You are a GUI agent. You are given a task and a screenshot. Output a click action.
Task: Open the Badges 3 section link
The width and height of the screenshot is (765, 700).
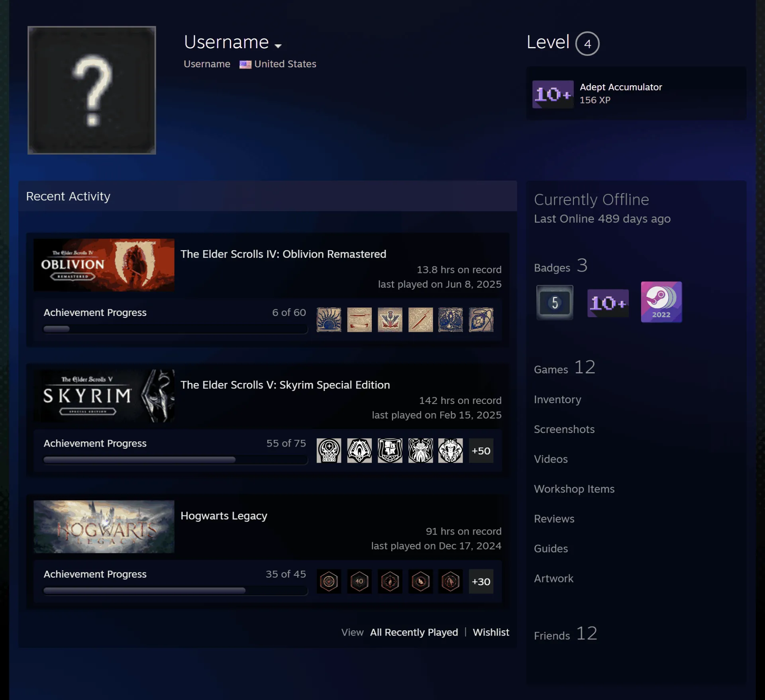561,266
